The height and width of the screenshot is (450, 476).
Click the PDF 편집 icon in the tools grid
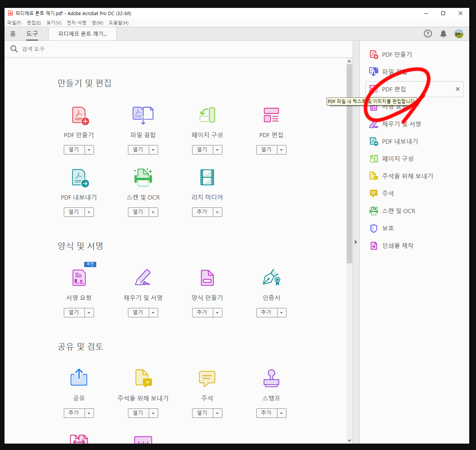click(x=271, y=115)
